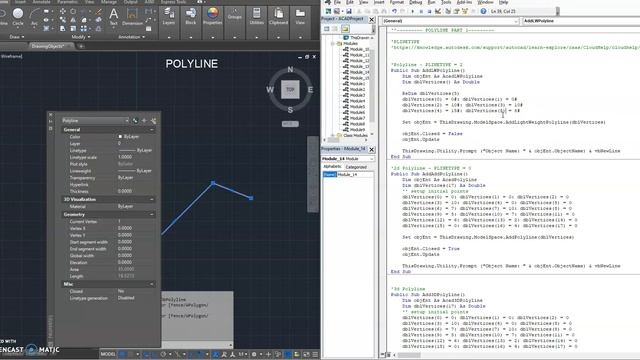Viewport: 640px width, 360px height.
Task: Switch to the Categorized properties tab
Action: (356, 167)
